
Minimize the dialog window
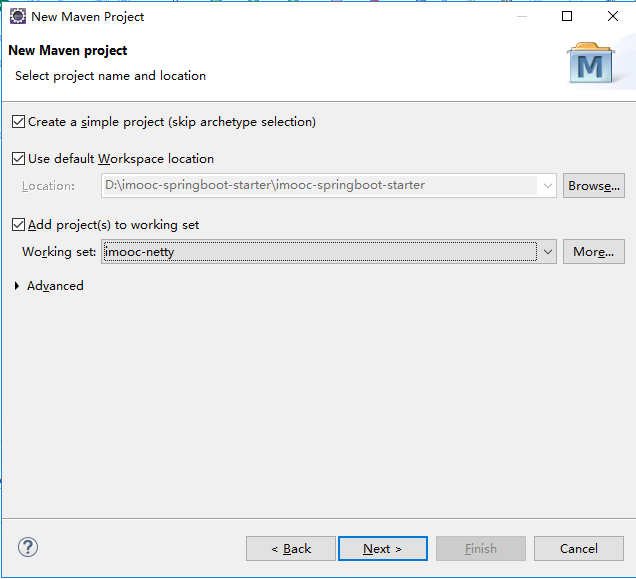click(521, 16)
